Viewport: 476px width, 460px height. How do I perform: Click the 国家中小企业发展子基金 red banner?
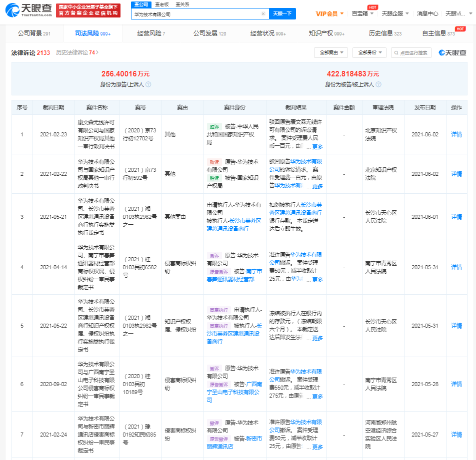[88, 10]
